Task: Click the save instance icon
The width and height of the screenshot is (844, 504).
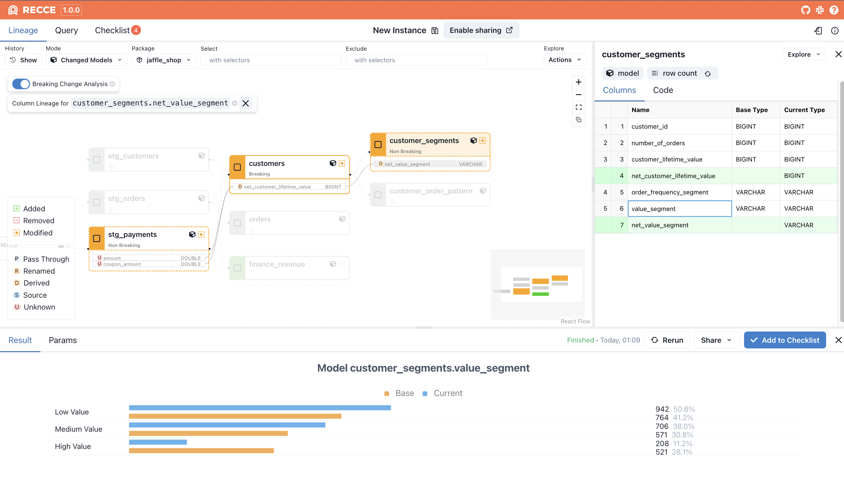Action: coord(435,31)
